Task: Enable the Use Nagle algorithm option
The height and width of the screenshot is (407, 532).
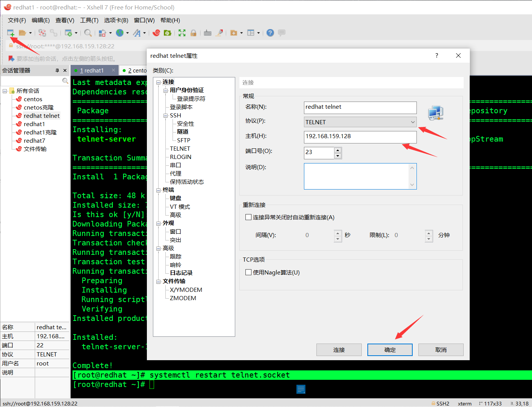Action: point(248,272)
